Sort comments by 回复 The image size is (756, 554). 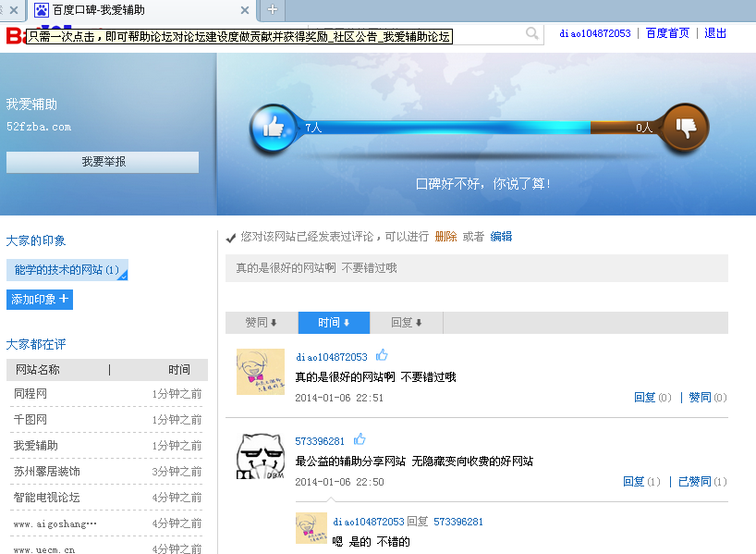(407, 323)
